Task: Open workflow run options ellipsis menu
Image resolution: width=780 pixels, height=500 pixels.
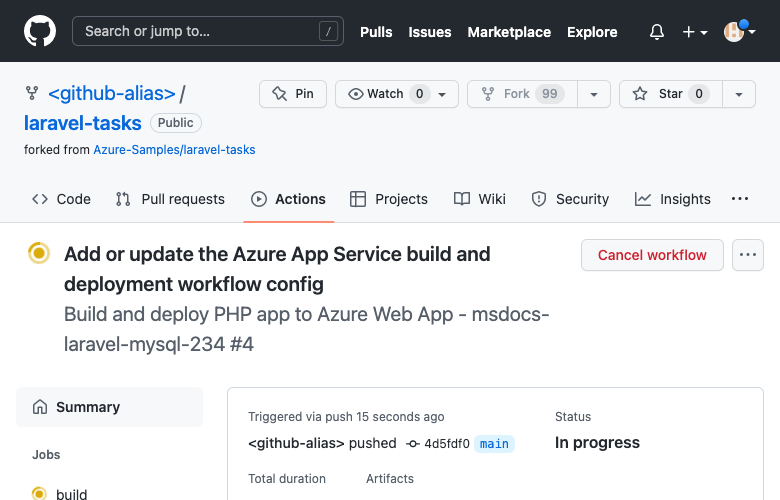Action: tap(748, 255)
